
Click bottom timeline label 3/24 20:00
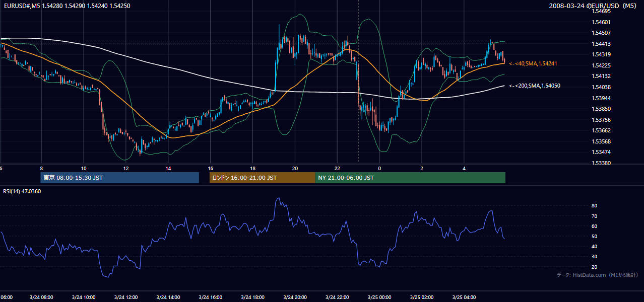(x=295, y=297)
